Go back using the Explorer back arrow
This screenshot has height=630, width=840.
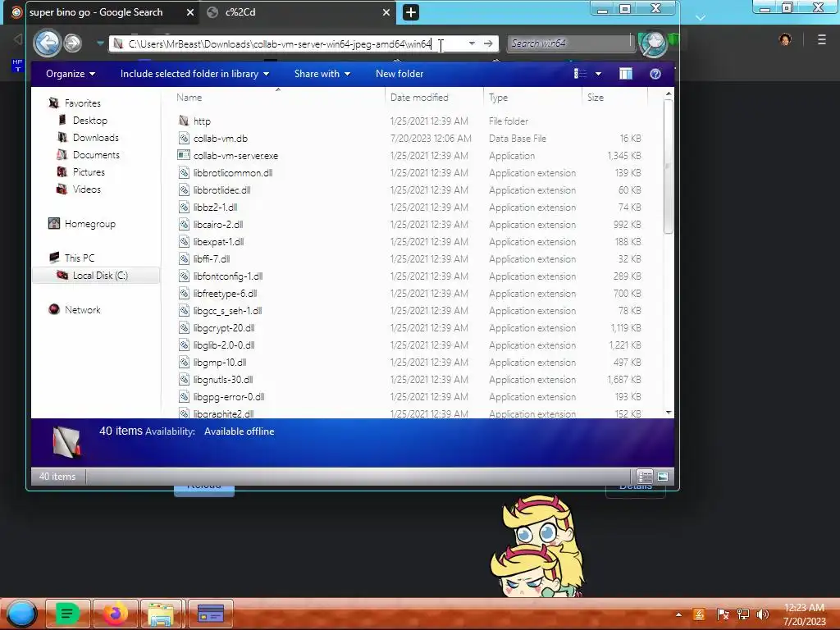[47, 43]
